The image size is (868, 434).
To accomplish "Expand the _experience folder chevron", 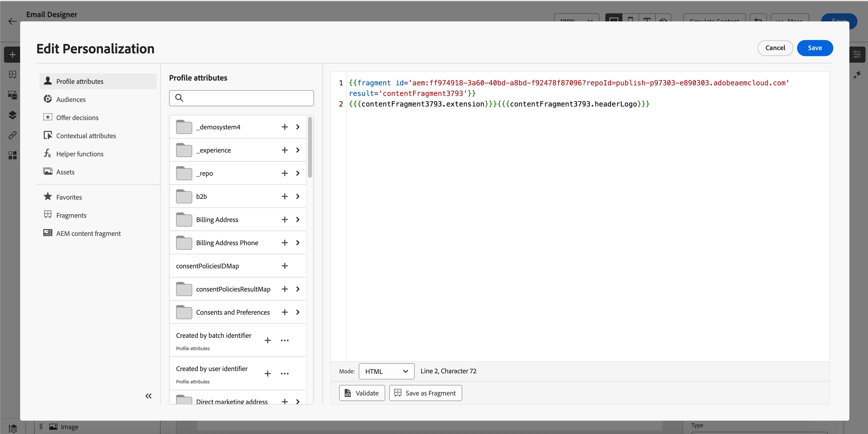I will (298, 150).
